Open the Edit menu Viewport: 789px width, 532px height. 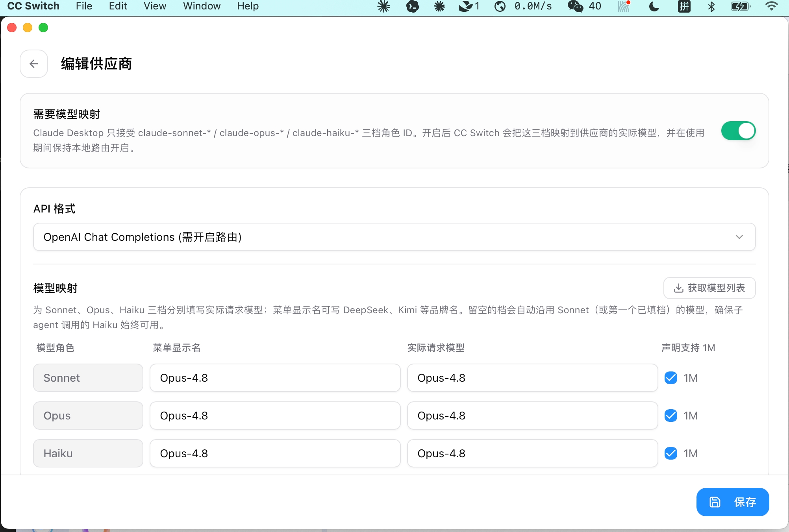pos(118,6)
